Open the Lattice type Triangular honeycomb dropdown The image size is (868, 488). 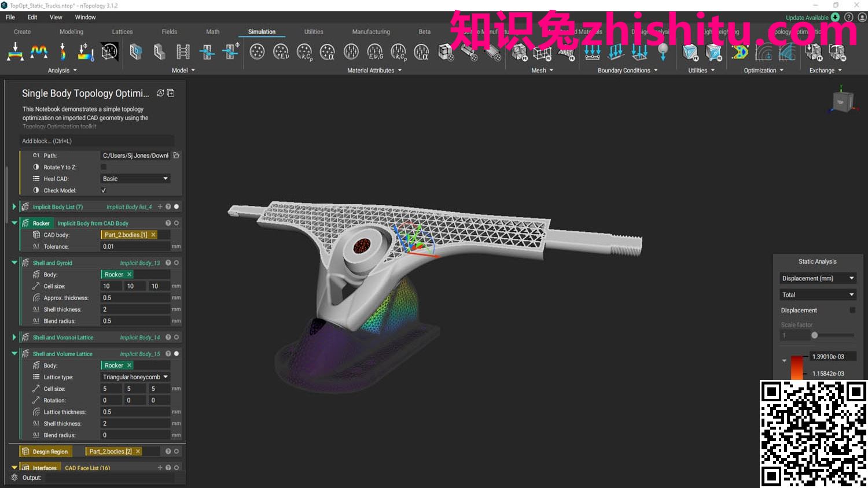(x=135, y=377)
